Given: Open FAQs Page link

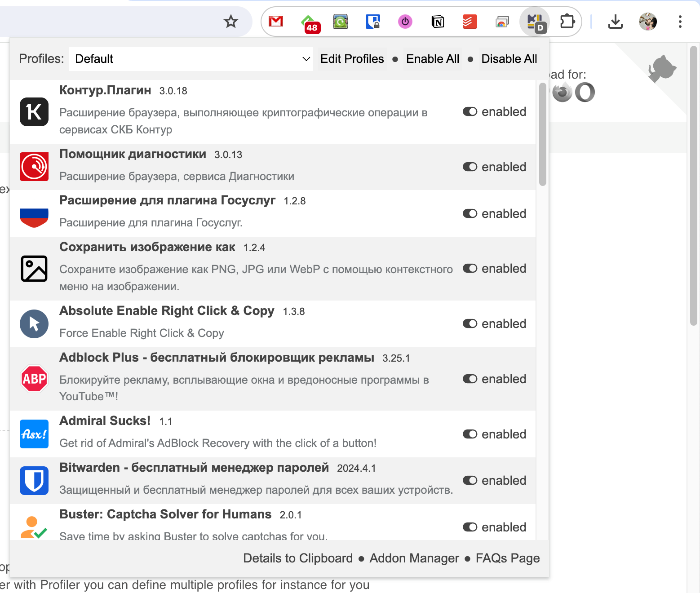Looking at the screenshot, I should pyautogui.click(x=508, y=558).
